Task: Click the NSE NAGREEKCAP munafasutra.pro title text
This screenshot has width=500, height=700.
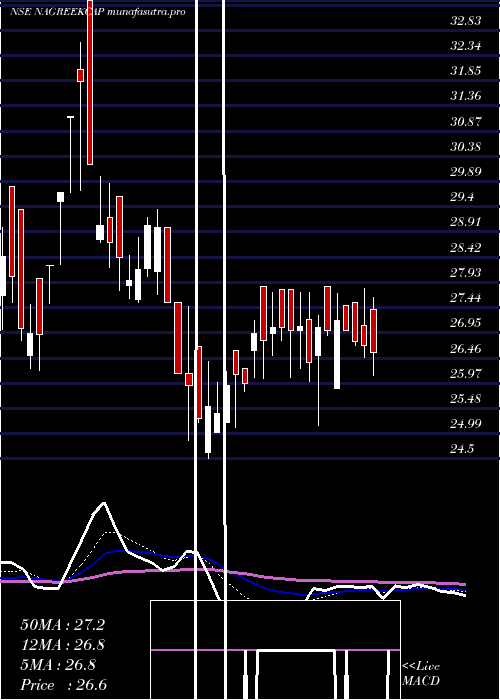Action: click(97, 12)
